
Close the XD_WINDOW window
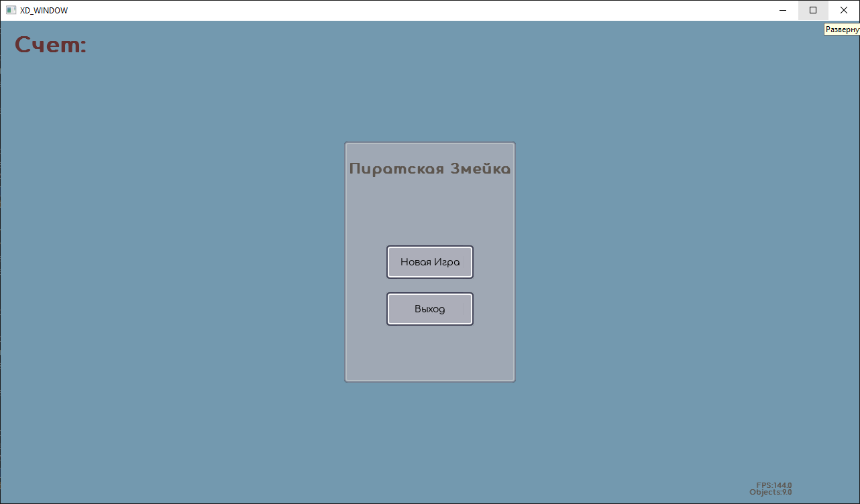point(844,11)
